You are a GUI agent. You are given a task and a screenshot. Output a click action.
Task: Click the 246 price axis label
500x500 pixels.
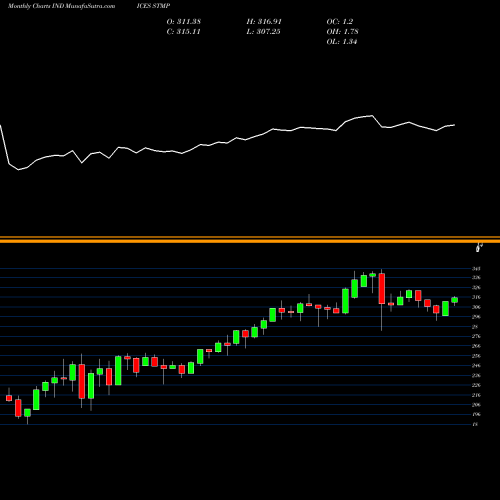(x=476, y=366)
